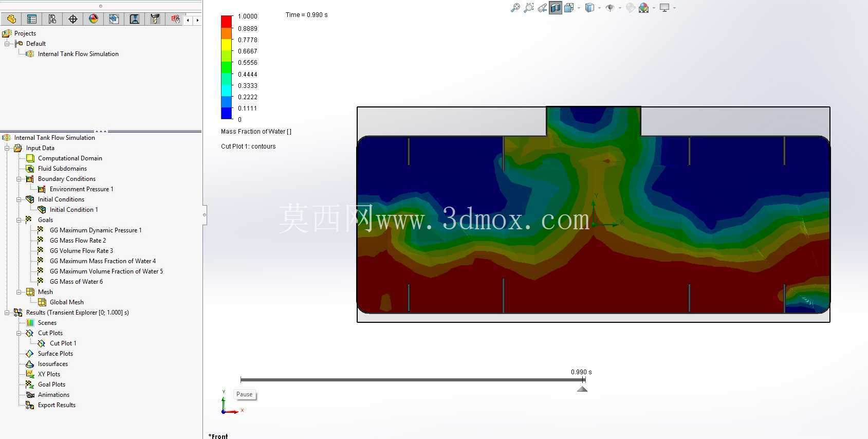868x439 pixels.
Task: Click the Previous View icon
Action: [542, 8]
